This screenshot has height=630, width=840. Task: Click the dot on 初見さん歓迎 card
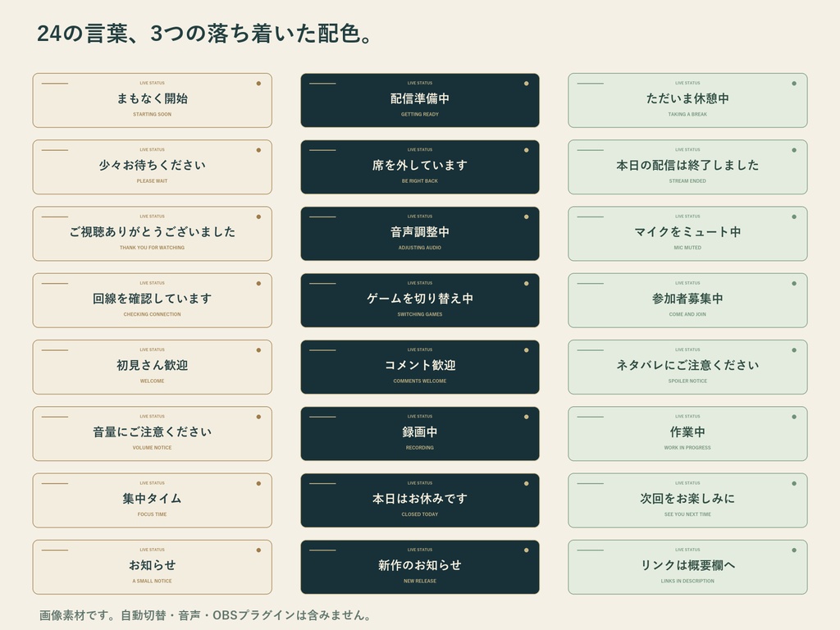(x=258, y=350)
